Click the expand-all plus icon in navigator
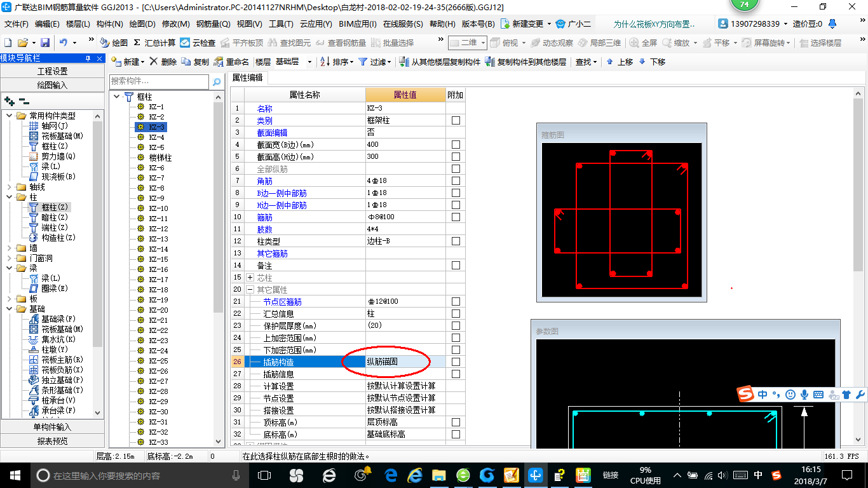 coord(9,100)
